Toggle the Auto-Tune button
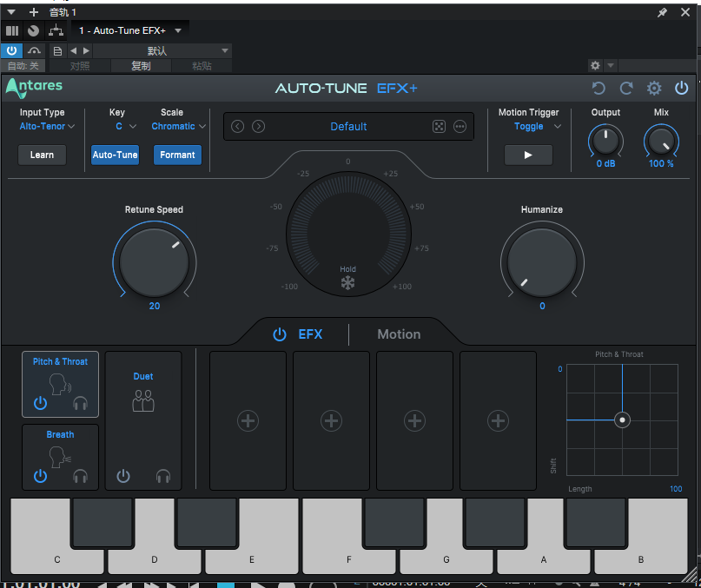This screenshot has height=588, width=701. point(115,155)
